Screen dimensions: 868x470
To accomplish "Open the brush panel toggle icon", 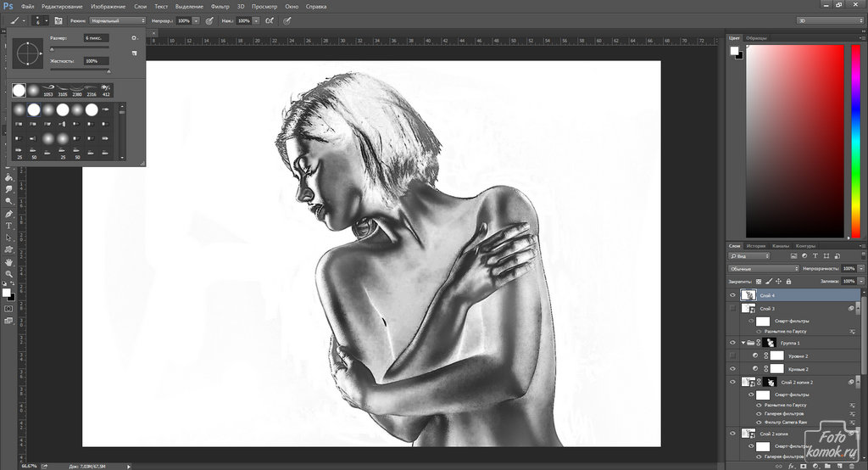I will click(x=58, y=20).
